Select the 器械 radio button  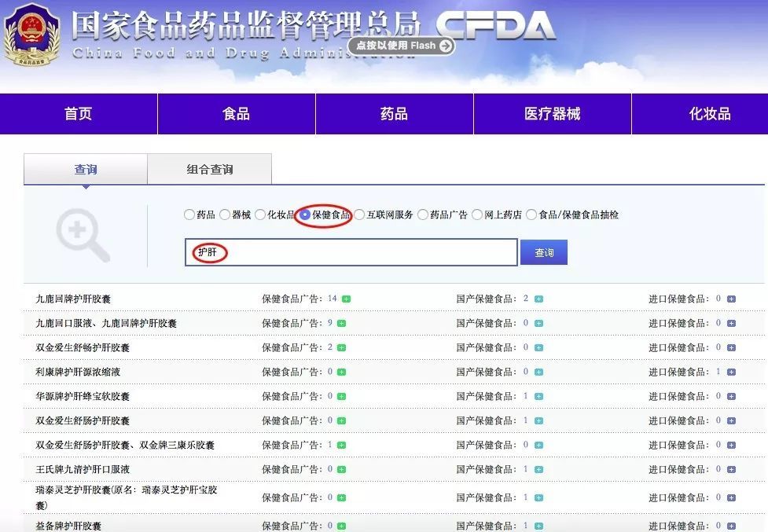(x=224, y=215)
